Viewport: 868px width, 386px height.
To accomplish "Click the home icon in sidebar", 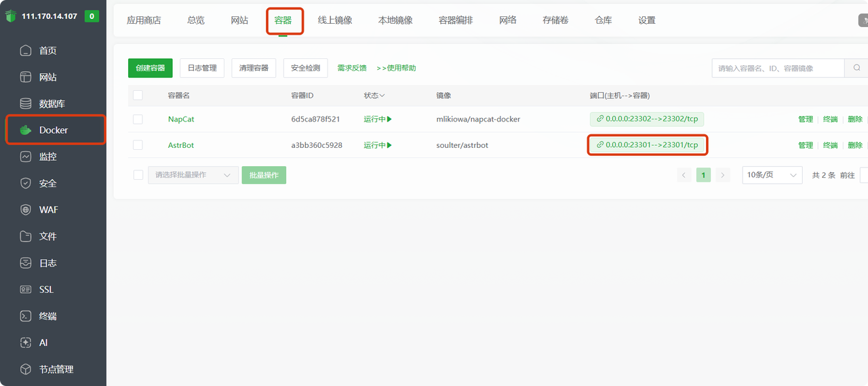I will (26, 50).
